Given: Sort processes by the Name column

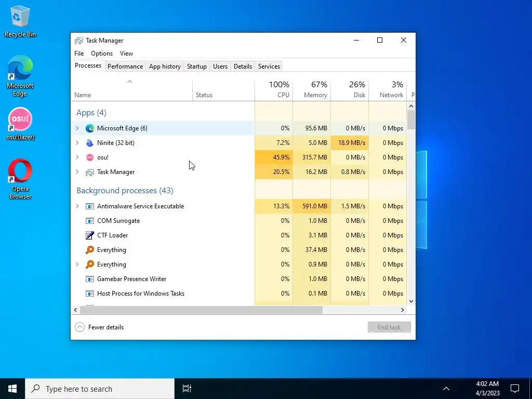Looking at the screenshot, I should [131, 90].
